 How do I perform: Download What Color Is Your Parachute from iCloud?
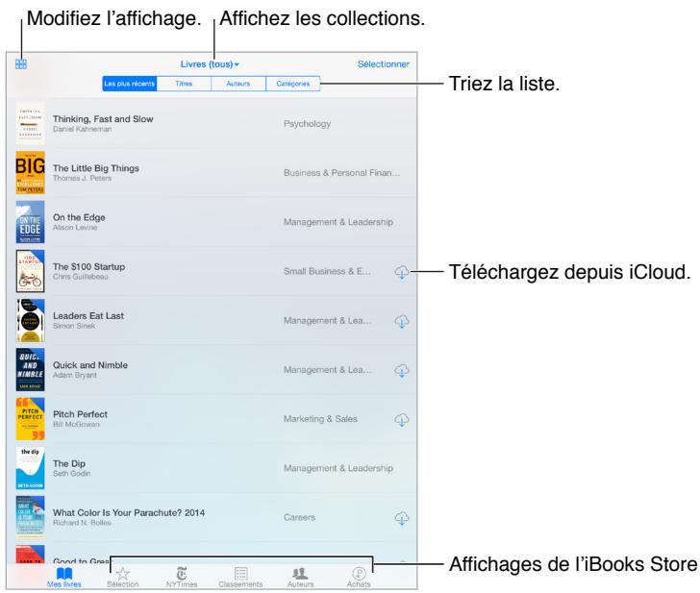(x=402, y=518)
